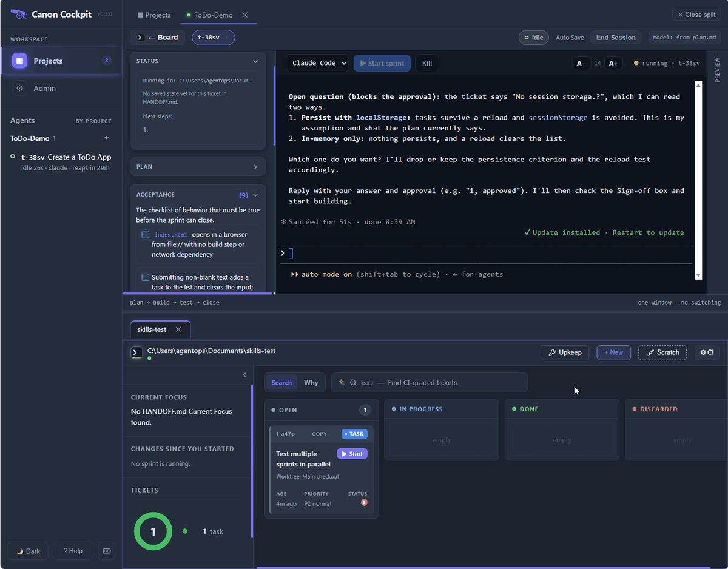Click the Start sprint button
The height and width of the screenshot is (569, 728).
(x=382, y=63)
